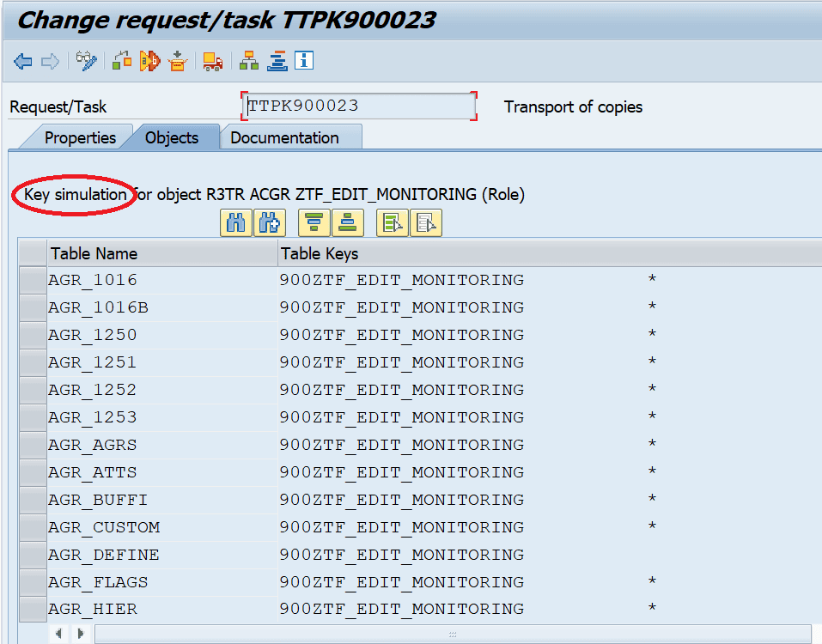Open the Documentation tab

click(284, 137)
